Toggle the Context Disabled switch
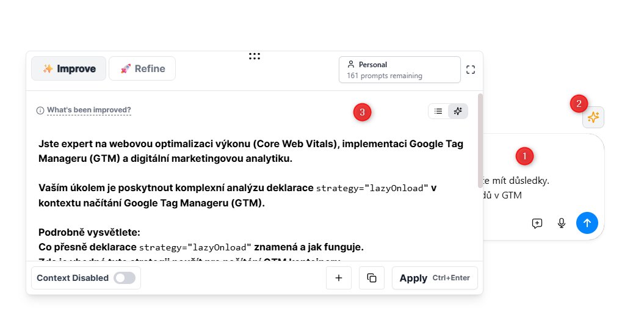Image resolution: width=644 pixels, height=320 pixels. [x=125, y=278]
